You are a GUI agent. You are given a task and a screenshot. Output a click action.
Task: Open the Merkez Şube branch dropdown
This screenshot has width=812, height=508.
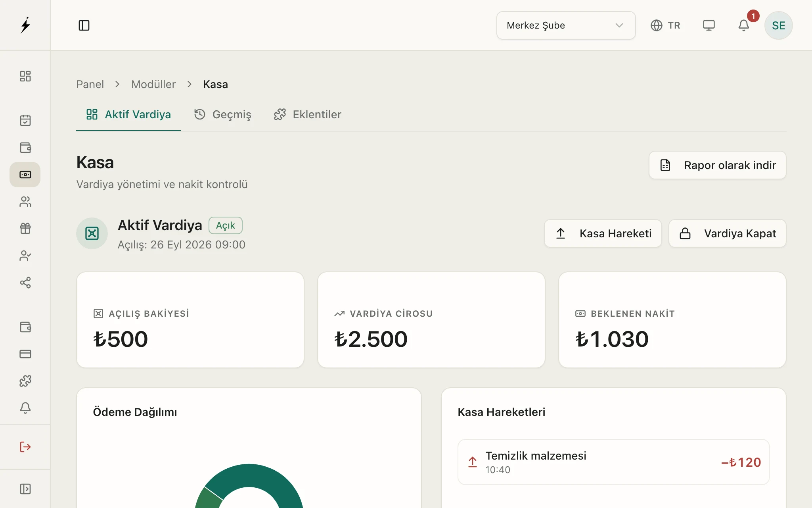point(566,25)
